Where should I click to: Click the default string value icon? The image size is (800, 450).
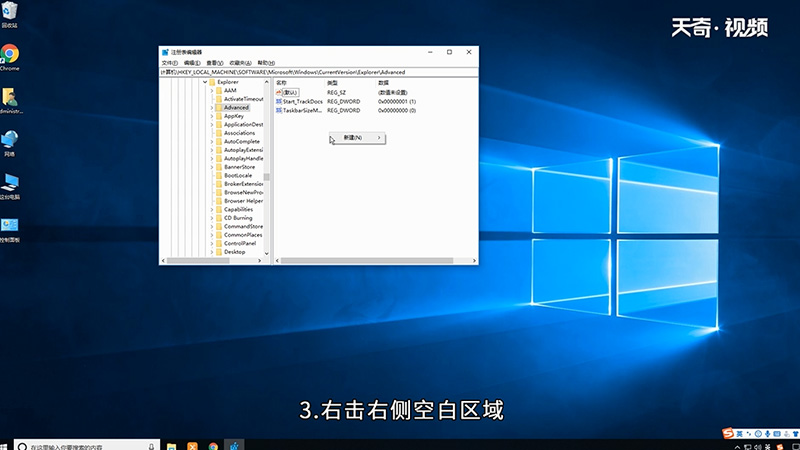tap(279, 92)
